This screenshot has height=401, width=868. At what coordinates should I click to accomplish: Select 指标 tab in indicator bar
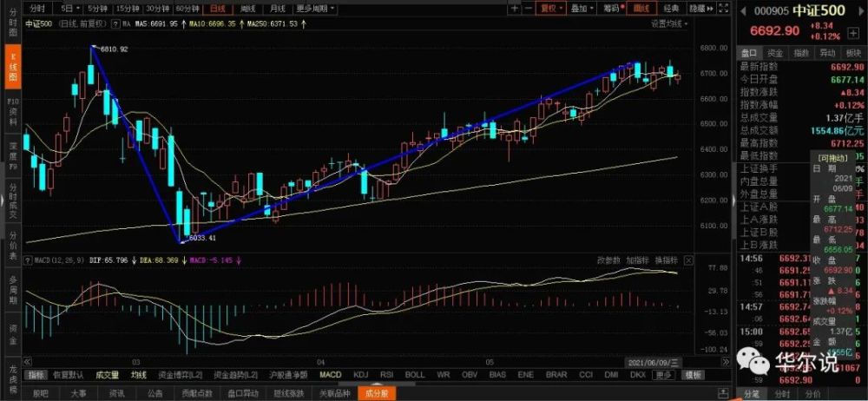(36, 375)
